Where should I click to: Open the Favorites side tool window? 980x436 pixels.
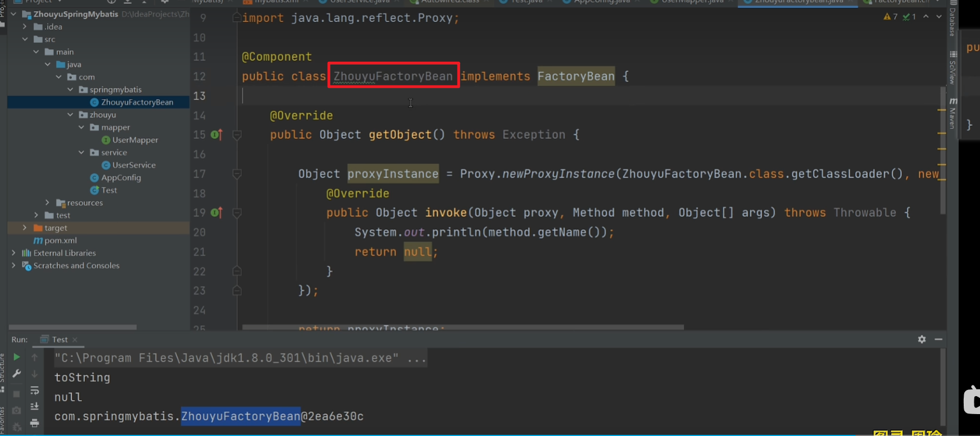[2, 420]
